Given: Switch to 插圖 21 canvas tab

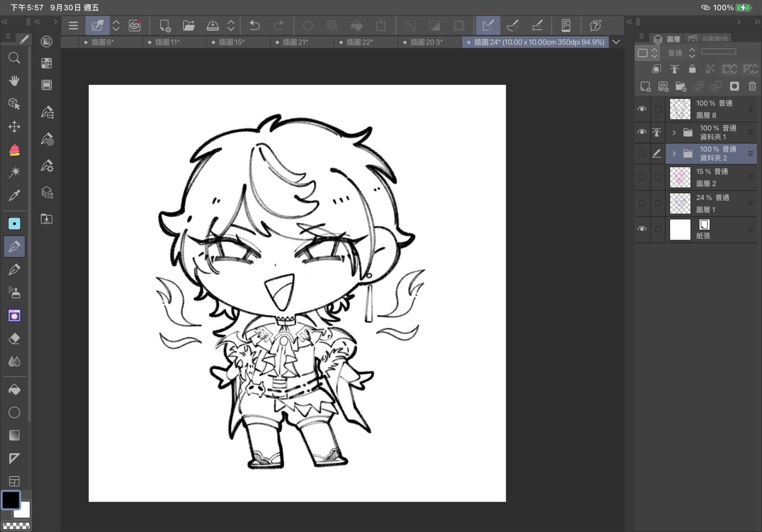Looking at the screenshot, I should (302, 42).
